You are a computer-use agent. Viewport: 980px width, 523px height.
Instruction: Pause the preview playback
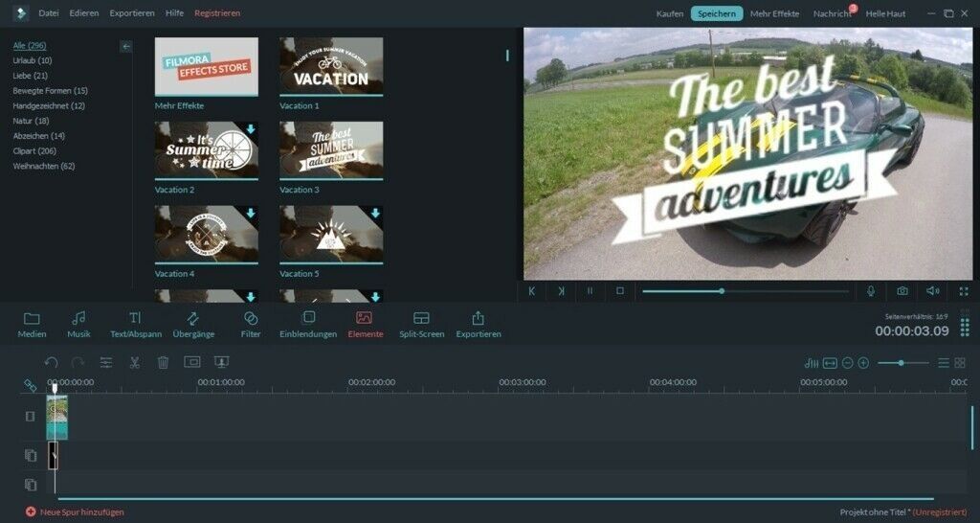[x=590, y=290]
